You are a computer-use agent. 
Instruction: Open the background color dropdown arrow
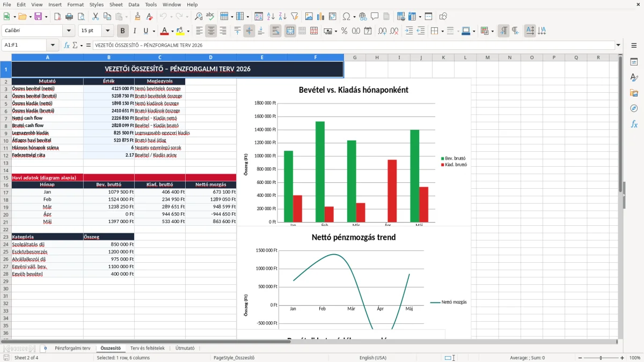(188, 31)
